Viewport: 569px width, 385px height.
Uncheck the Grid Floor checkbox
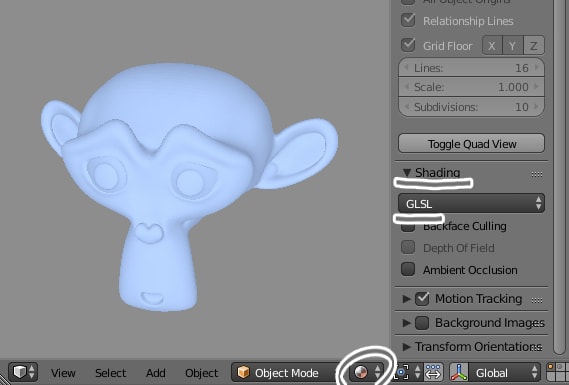coord(408,45)
